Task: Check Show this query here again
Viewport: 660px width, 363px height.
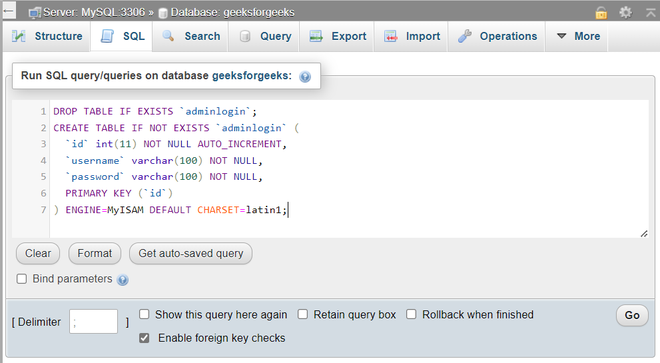Action: coord(144,314)
